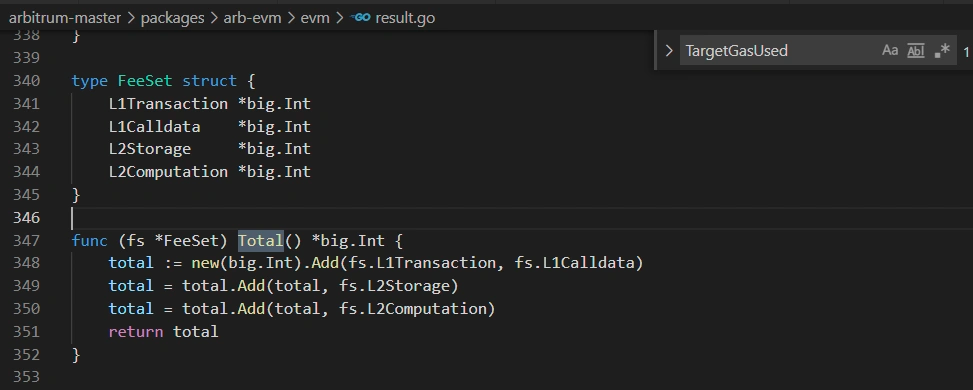Toggle Match Whole Word option
The width and height of the screenshot is (973, 390).
(x=916, y=50)
